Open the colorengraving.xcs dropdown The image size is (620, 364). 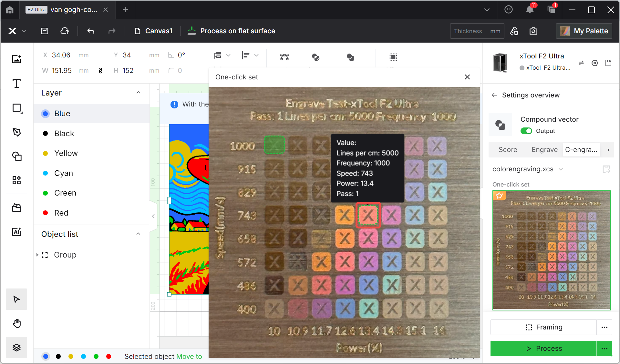[561, 169]
